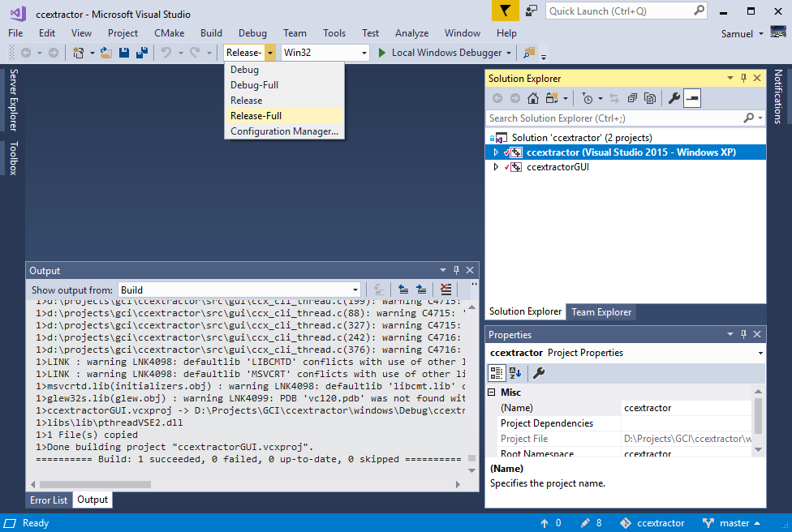Click the pencil changes icon in status bar
The width and height of the screenshot is (792, 532).
click(x=585, y=523)
